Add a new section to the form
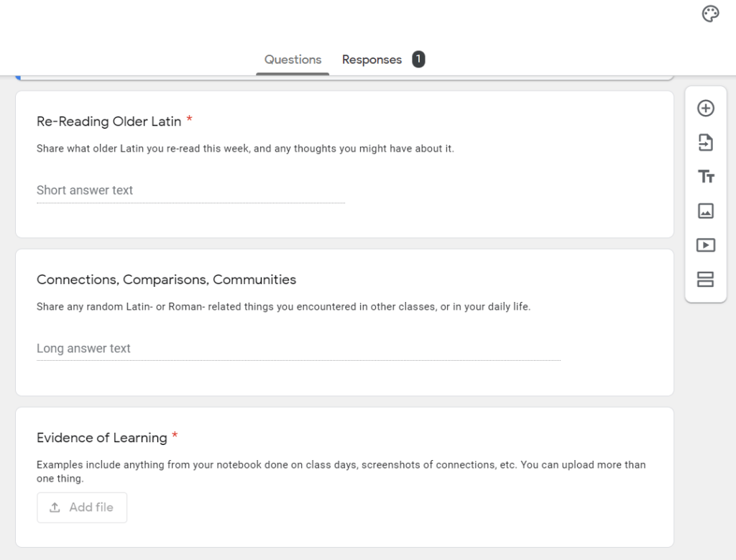The image size is (736, 560). [x=706, y=279]
